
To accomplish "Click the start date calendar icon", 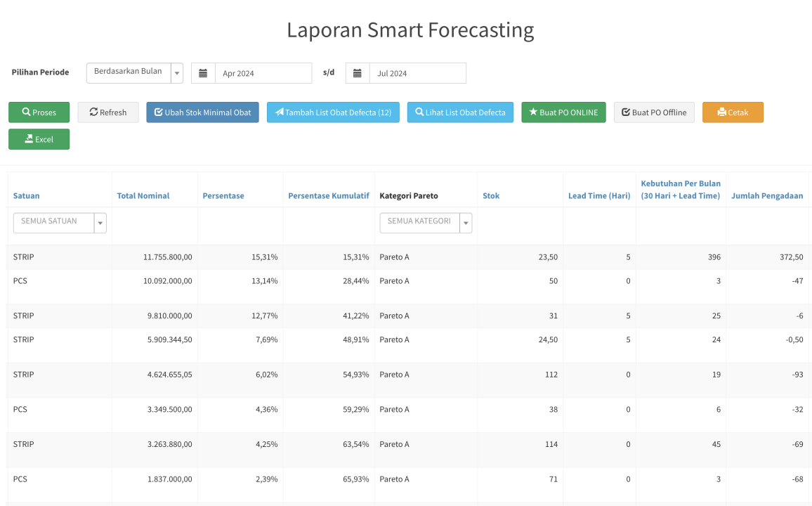I will pos(203,73).
